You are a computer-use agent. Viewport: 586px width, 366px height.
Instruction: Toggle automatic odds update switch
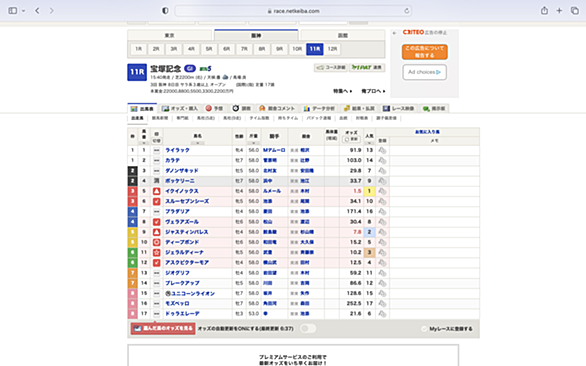click(x=308, y=329)
